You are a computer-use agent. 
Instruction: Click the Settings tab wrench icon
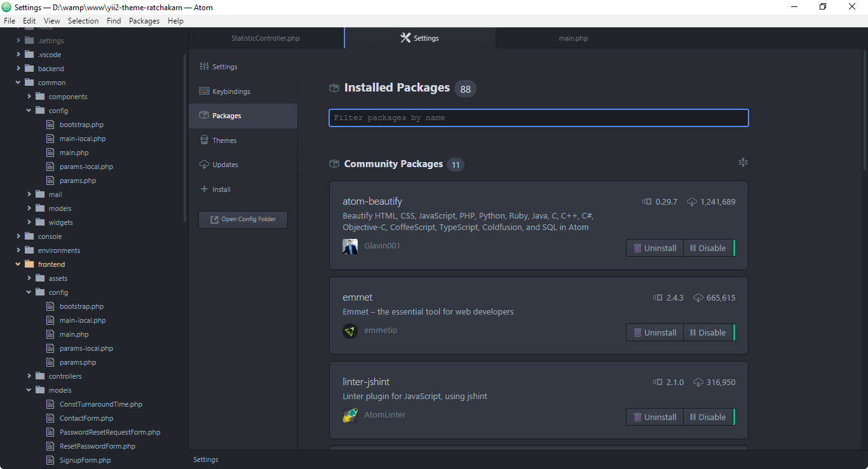click(x=405, y=38)
